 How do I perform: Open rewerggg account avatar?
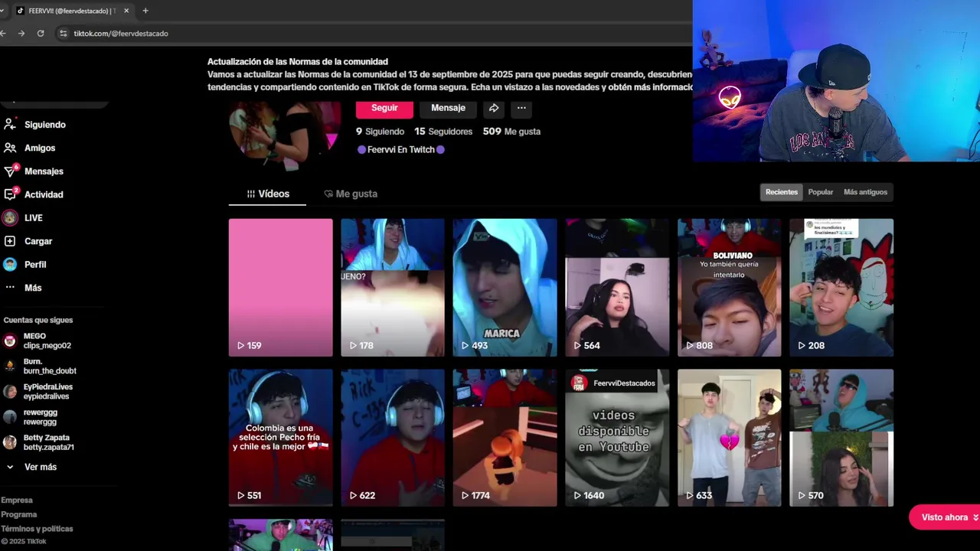click(10, 417)
